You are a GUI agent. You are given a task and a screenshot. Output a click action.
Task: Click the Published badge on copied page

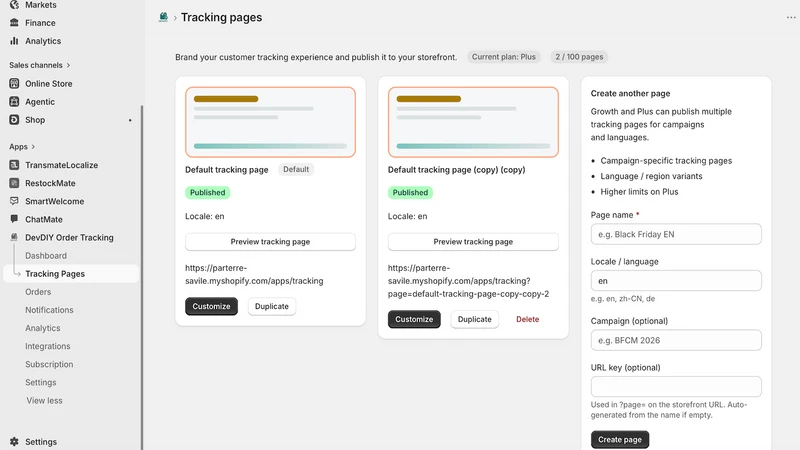point(410,192)
